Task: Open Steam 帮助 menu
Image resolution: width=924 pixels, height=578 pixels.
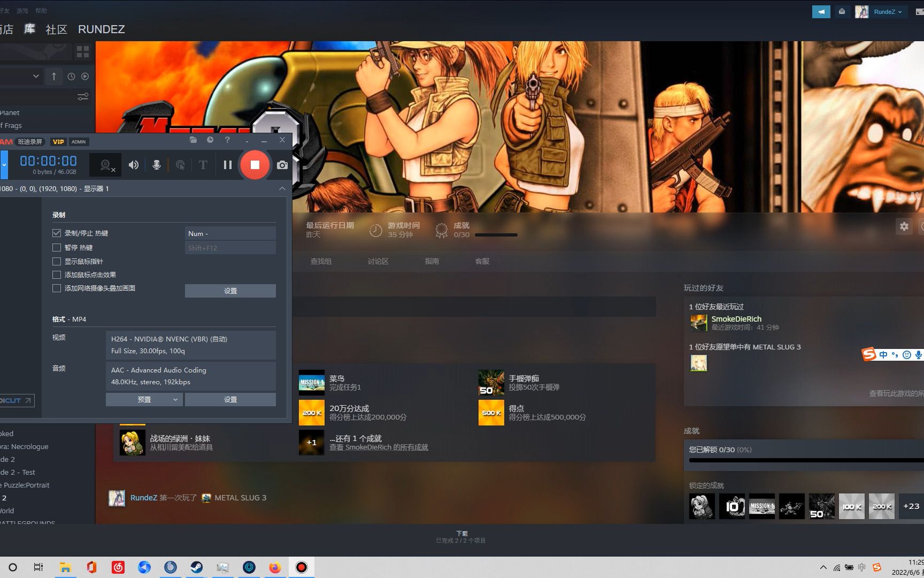Action: click(x=41, y=11)
